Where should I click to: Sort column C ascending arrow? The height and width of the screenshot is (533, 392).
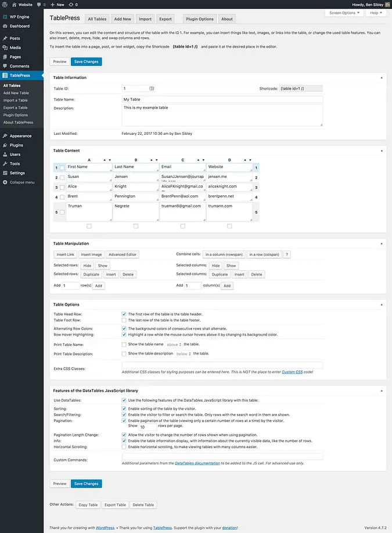(199, 160)
